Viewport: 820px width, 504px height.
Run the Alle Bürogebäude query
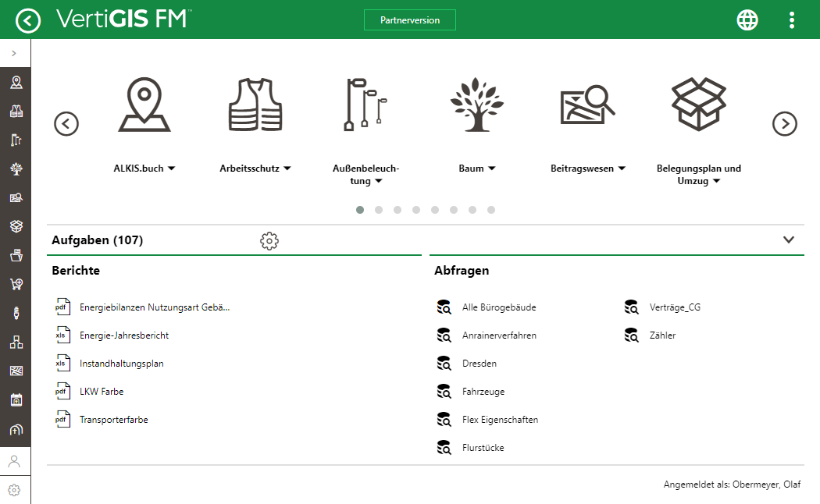coord(498,307)
